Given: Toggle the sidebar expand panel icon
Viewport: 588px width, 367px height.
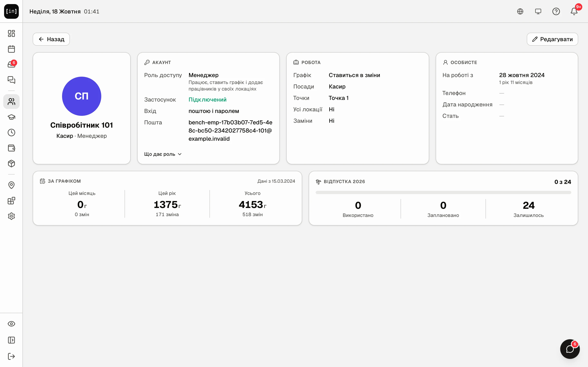Looking at the screenshot, I should [x=11, y=340].
